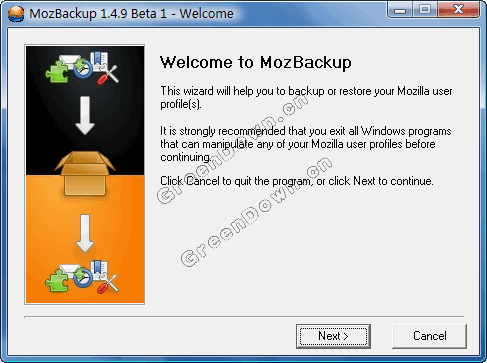Image resolution: width=487 pixels, height=363 pixels.
Task: Click the white down arrow above the box
Action: point(85,115)
